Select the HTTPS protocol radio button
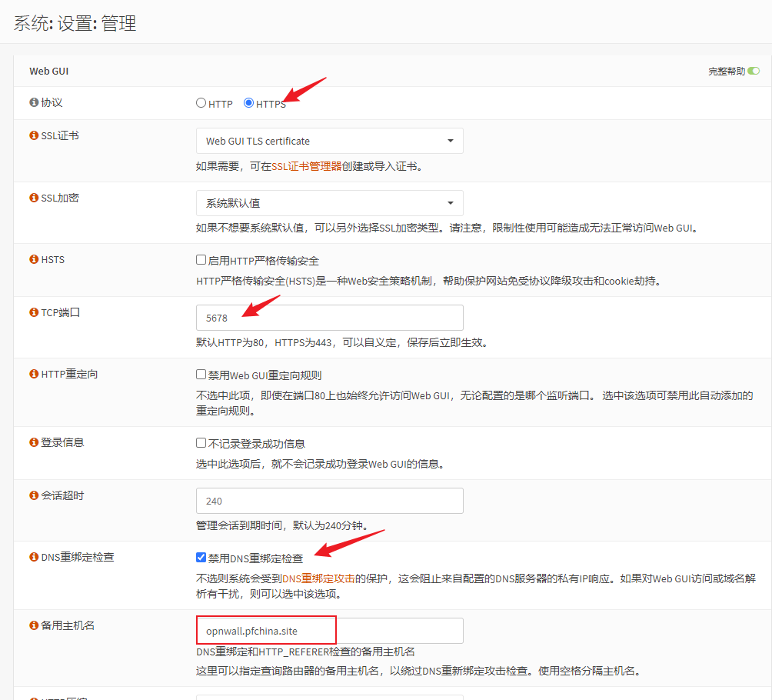The image size is (772, 700). pos(248,103)
